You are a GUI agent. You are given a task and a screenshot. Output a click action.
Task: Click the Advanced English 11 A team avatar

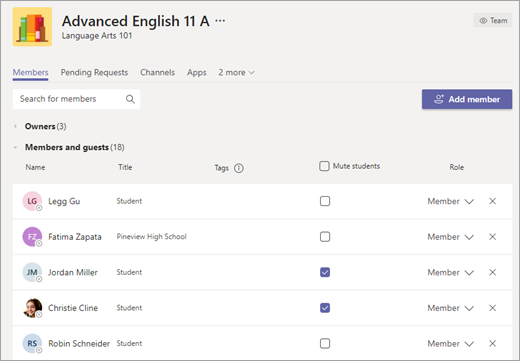(32, 27)
